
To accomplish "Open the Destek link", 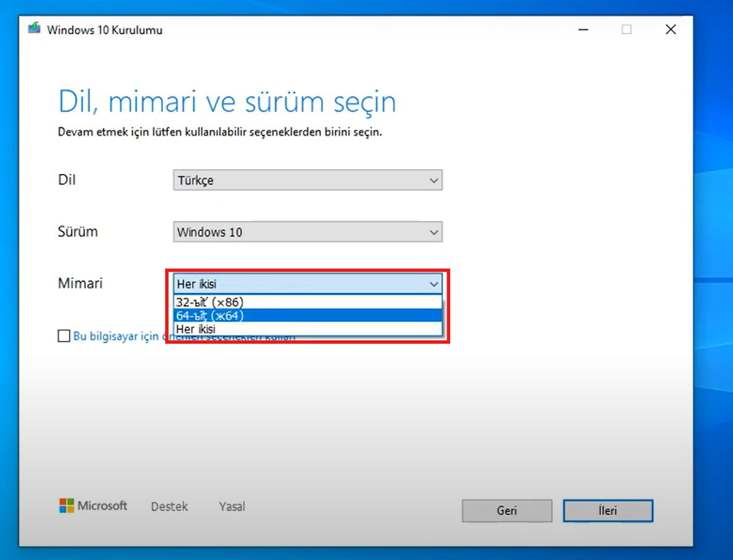I will pyautogui.click(x=169, y=506).
